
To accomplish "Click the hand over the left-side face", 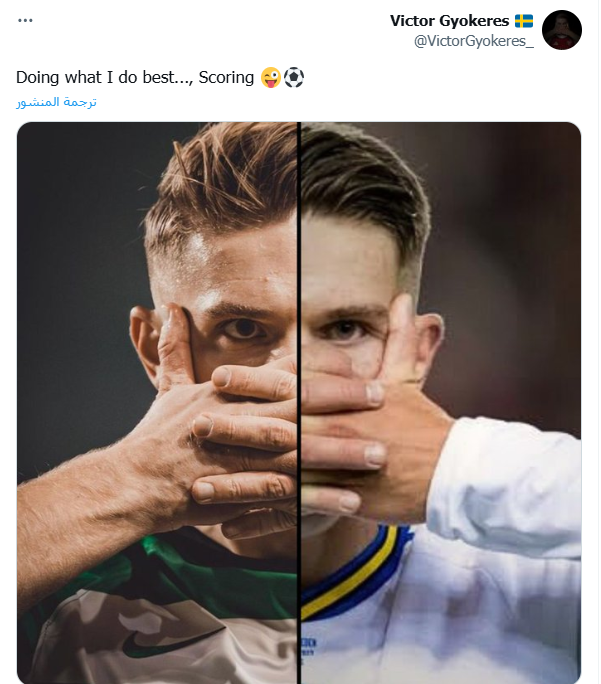I will [x=220, y=420].
